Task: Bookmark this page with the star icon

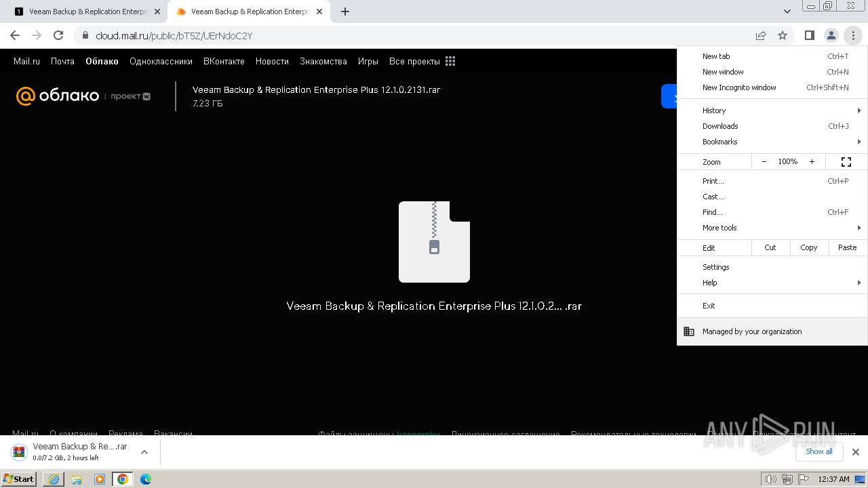Action: pyautogui.click(x=783, y=35)
